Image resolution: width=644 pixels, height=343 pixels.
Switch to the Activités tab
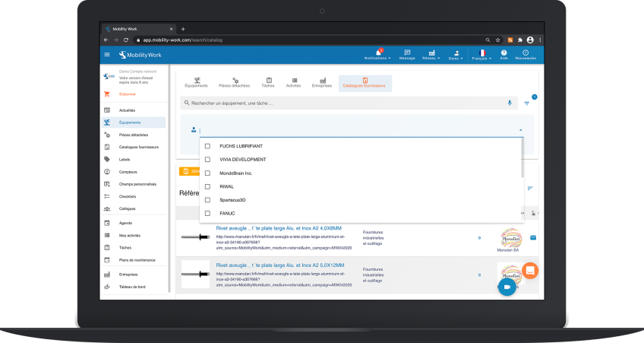293,83
